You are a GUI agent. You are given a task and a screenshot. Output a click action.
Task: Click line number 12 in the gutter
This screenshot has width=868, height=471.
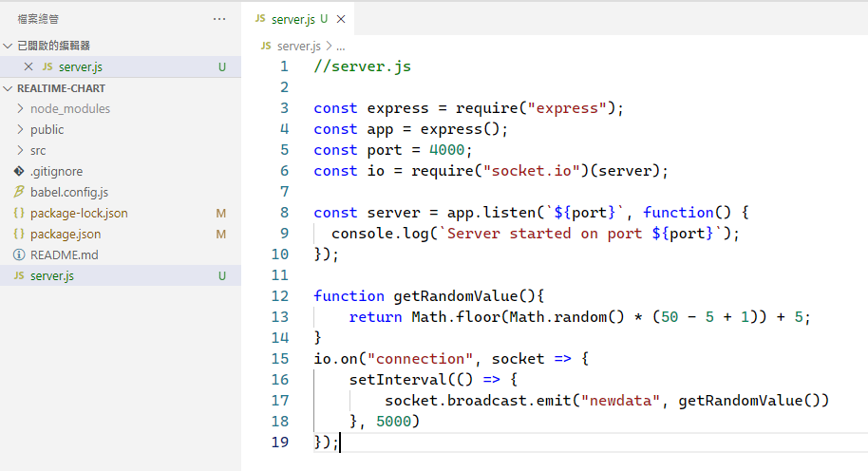(x=279, y=296)
